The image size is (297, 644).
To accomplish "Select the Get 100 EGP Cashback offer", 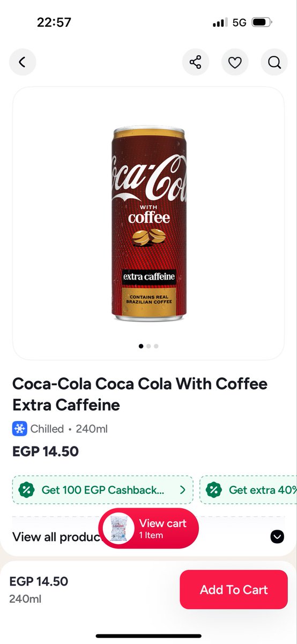I will (102, 490).
